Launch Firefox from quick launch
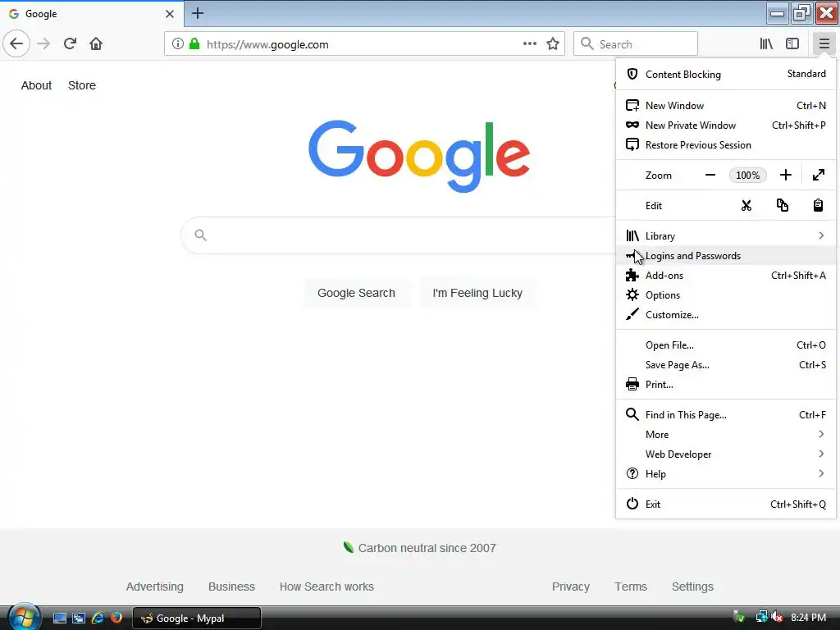The height and width of the screenshot is (630, 840). click(x=116, y=619)
